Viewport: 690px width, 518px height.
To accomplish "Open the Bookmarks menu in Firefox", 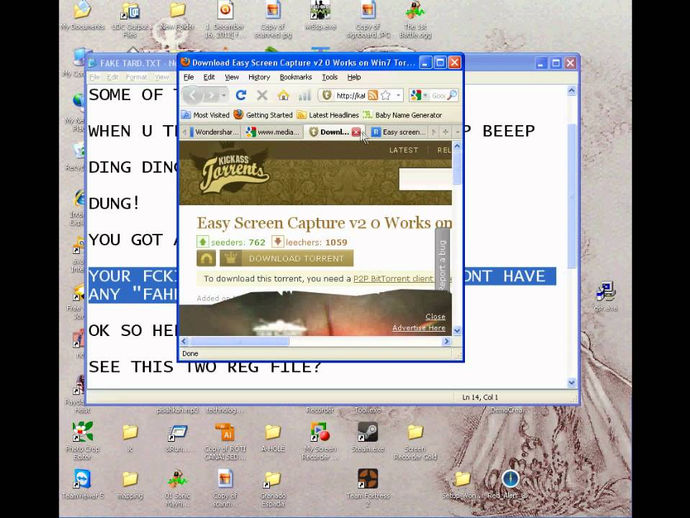I will click(x=296, y=77).
